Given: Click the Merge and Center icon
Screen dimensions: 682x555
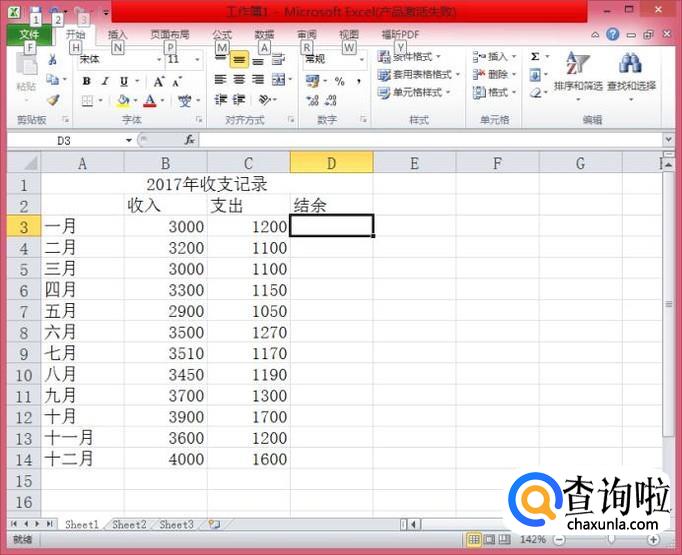Looking at the screenshot, I should pos(278,79).
